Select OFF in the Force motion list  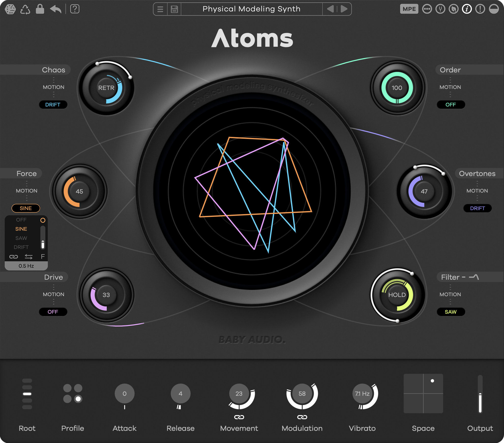coord(21,220)
